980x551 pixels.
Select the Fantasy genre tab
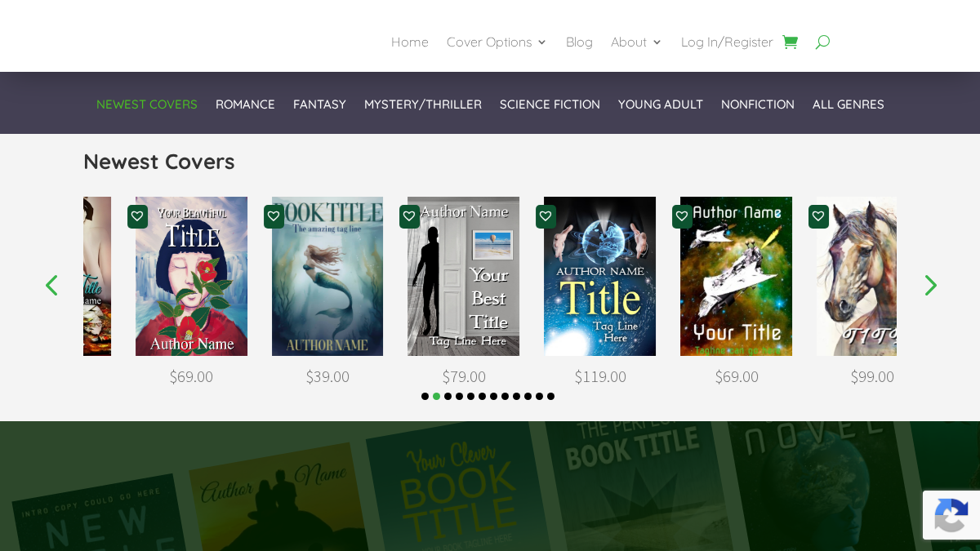(319, 104)
